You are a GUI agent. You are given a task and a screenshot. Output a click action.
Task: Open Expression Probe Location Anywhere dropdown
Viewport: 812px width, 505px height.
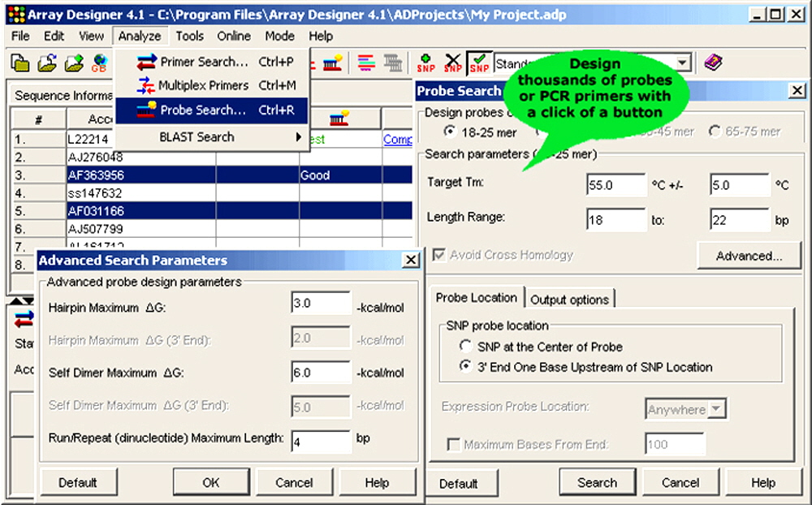717,409
